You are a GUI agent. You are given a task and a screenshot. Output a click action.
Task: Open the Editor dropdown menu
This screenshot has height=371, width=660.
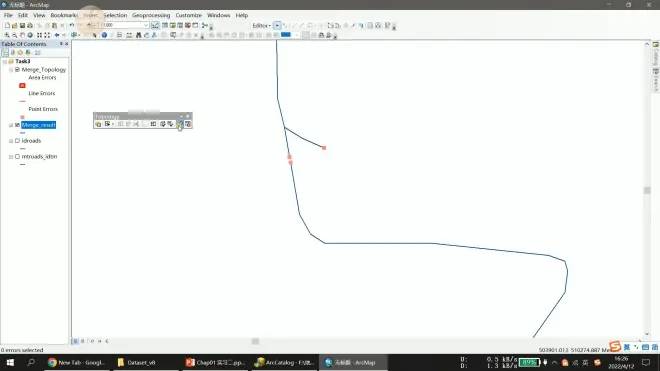[x=261, y=26]
